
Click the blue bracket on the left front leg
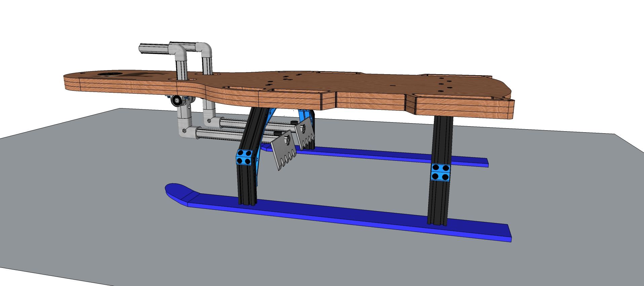(244, 157)
